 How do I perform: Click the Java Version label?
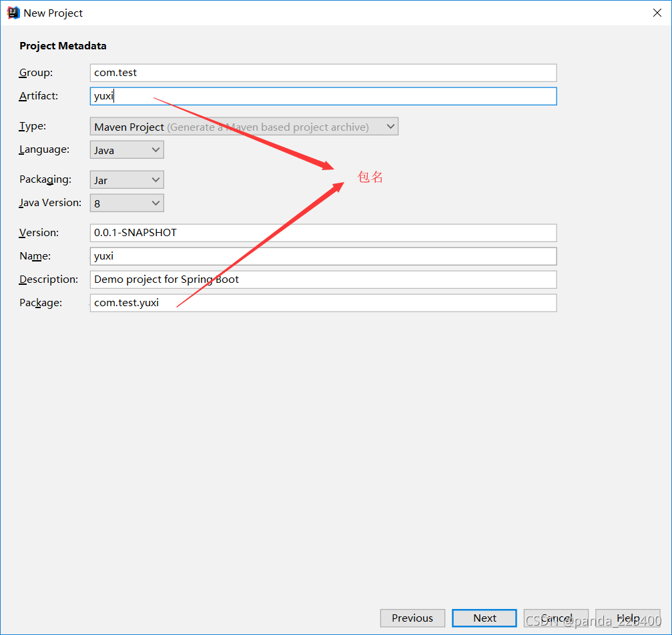tap(50, 203)
